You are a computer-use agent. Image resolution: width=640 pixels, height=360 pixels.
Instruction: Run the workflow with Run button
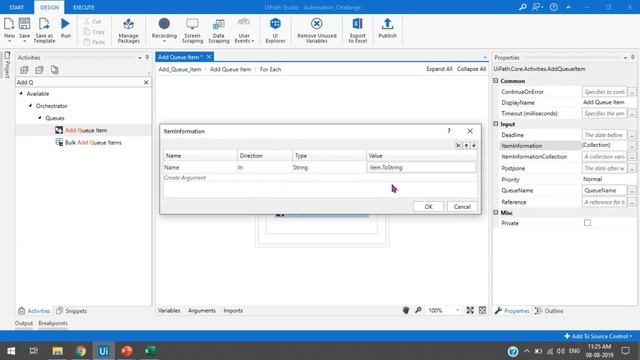pos(65,28)
